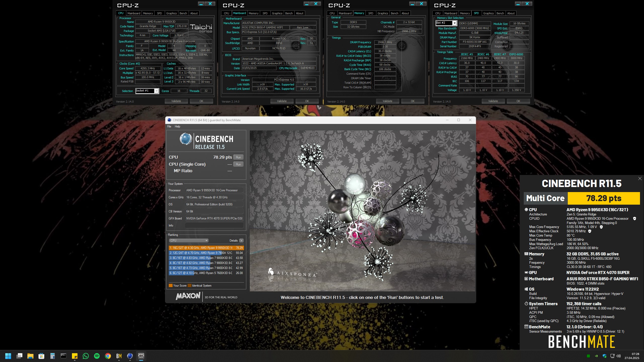Click OK in the SPD CPU-Z window
The height and width of the screenshot is (362, 644).
coord(518,101)
